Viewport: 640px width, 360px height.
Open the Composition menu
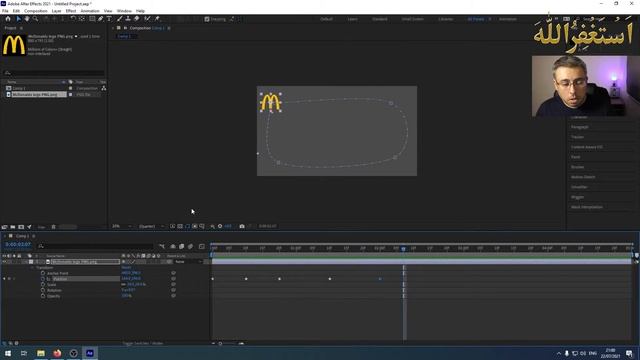coord(36,11)
